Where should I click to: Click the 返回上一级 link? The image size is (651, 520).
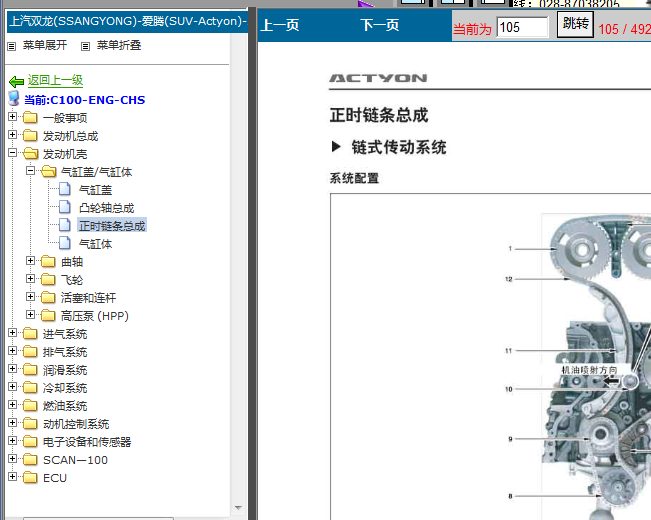pyautogui.click(x=55, y=80)
